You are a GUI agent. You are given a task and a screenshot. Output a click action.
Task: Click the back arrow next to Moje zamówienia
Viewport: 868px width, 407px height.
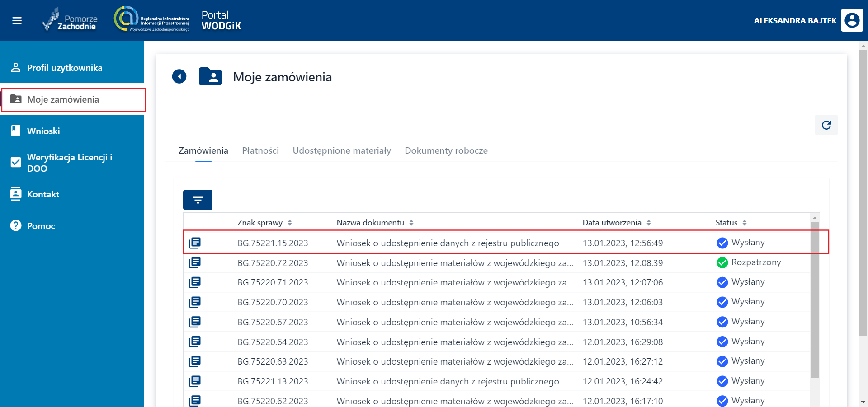point(179,76)
